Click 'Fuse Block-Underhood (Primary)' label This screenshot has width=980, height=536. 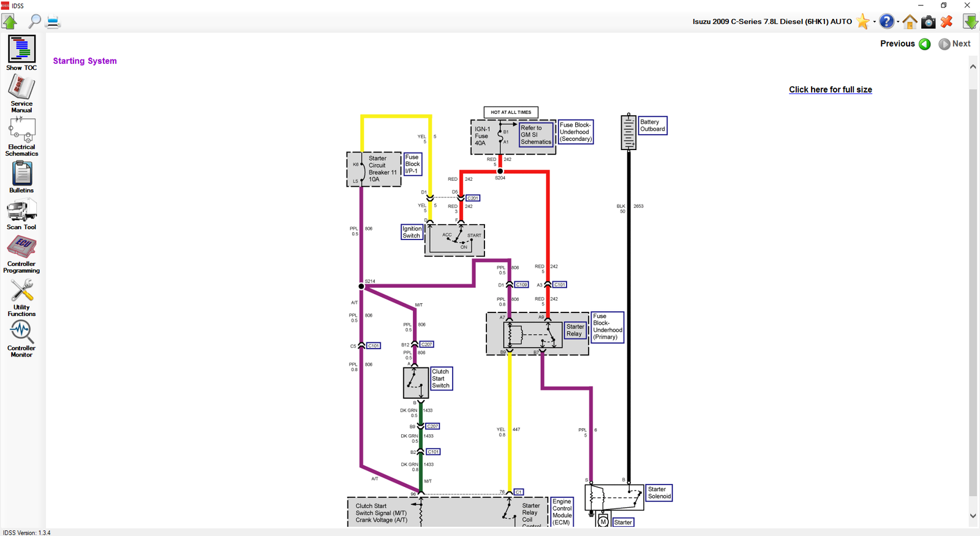point(608,327)
